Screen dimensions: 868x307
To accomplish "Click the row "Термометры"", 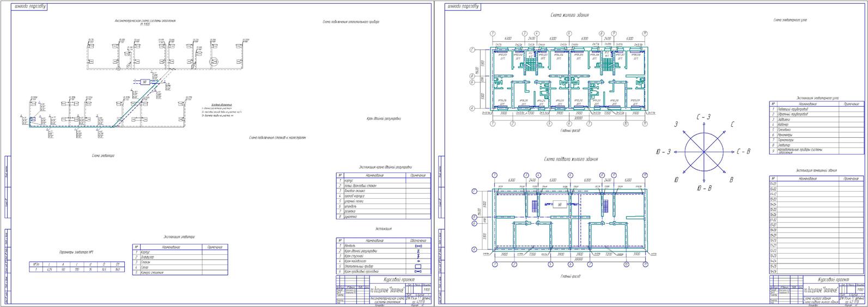I will coord(817,139).
